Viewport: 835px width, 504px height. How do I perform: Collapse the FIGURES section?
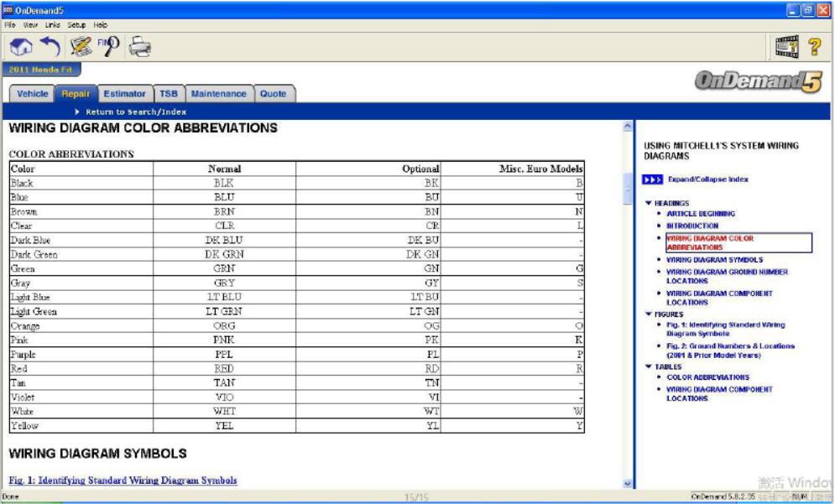tap(648, 314)
